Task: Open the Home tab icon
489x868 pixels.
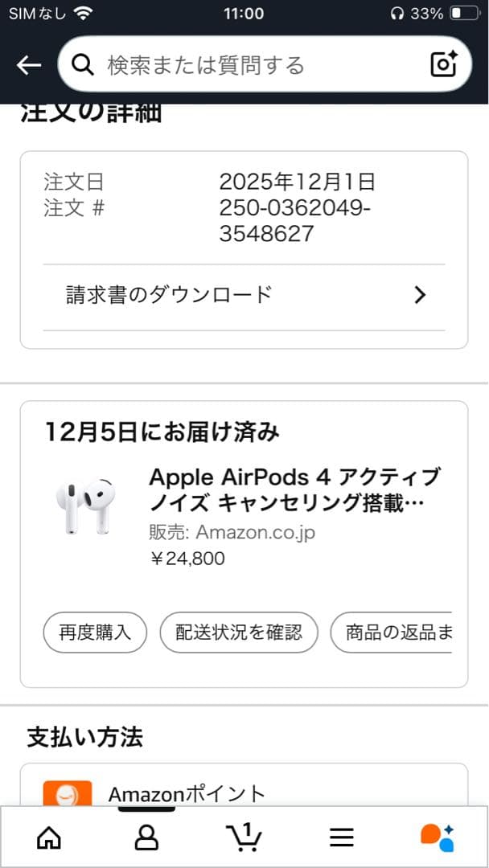Action: click(x=49, y=838)
